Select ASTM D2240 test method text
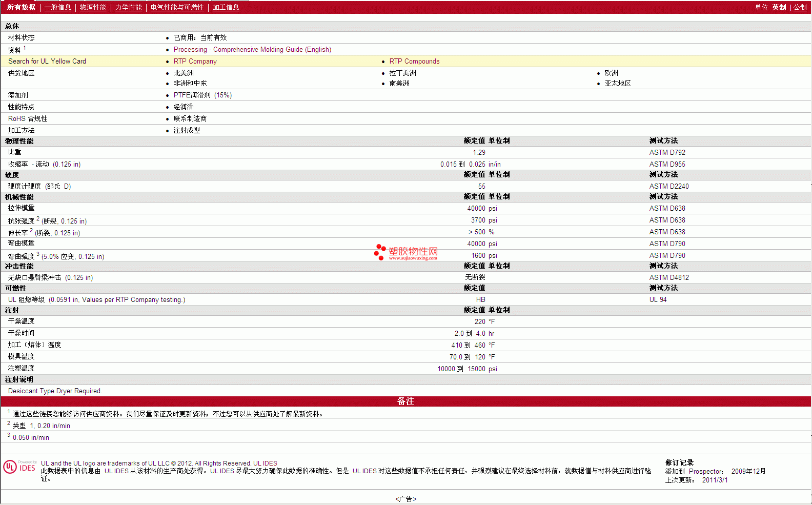Viewport: 812px width, 505px height. pyautogui.click(x=669, y=186)
